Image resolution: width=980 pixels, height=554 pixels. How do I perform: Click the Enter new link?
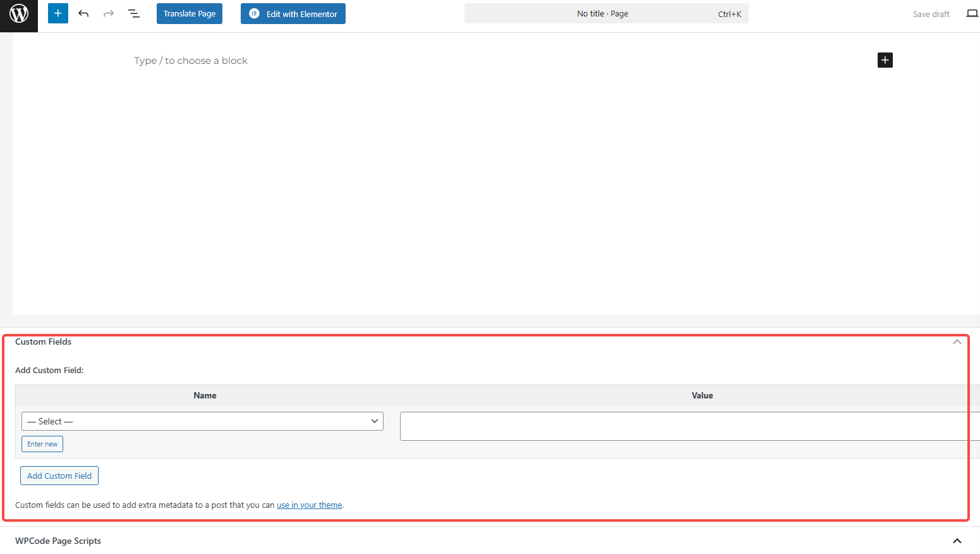(42, 443)
